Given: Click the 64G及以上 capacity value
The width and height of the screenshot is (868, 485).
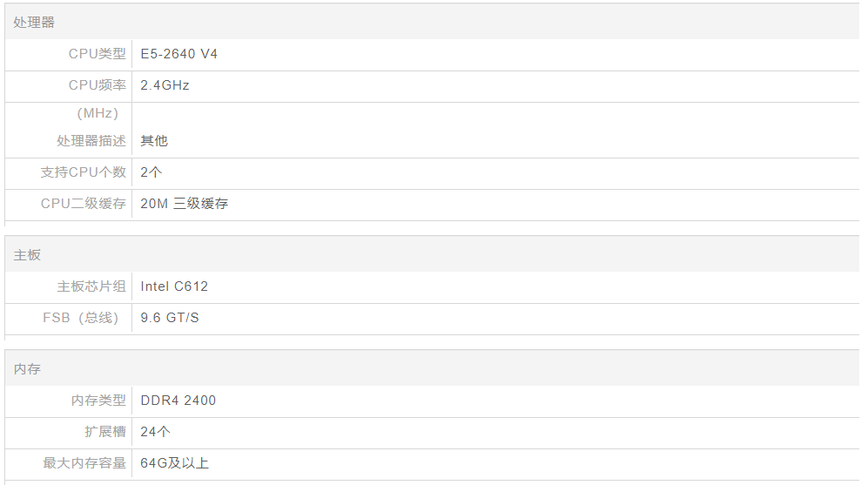Looking at the screenshot, I should tap(174, 463).
